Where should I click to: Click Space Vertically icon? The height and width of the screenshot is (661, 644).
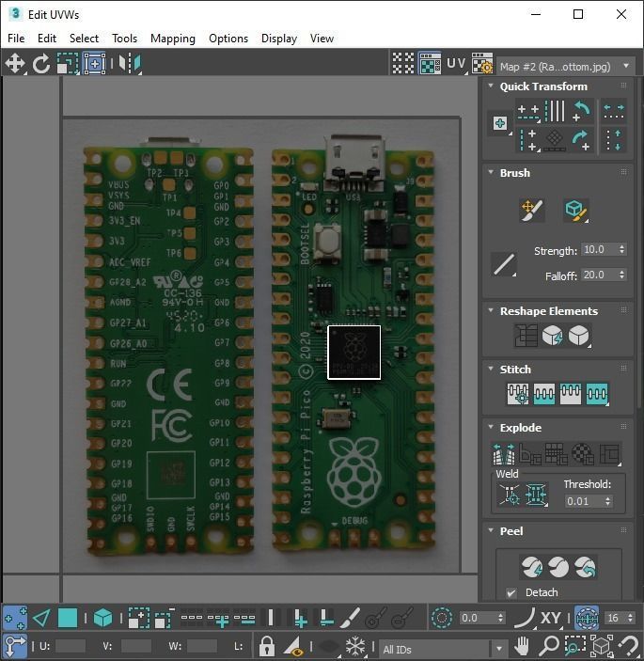(x=614, y=140)
